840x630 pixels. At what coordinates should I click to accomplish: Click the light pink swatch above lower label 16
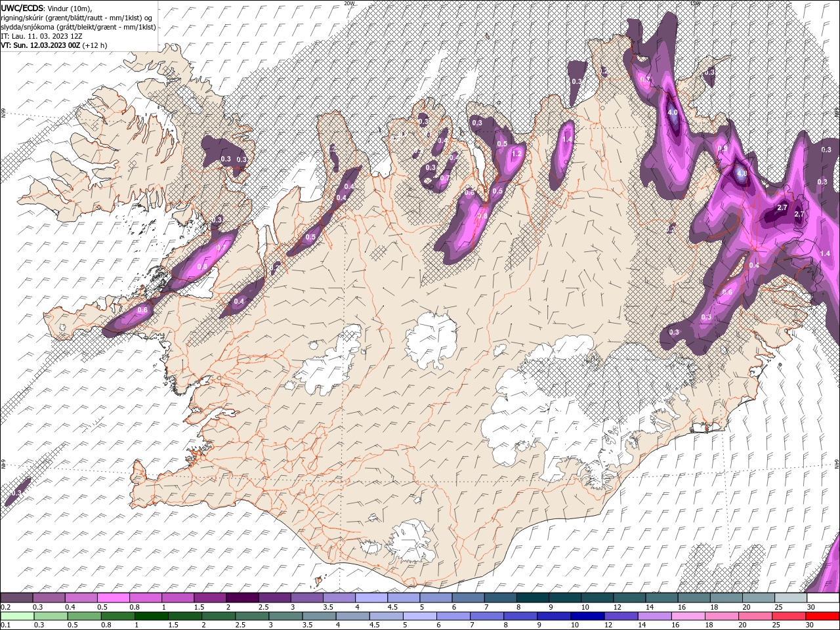[687, 616]
